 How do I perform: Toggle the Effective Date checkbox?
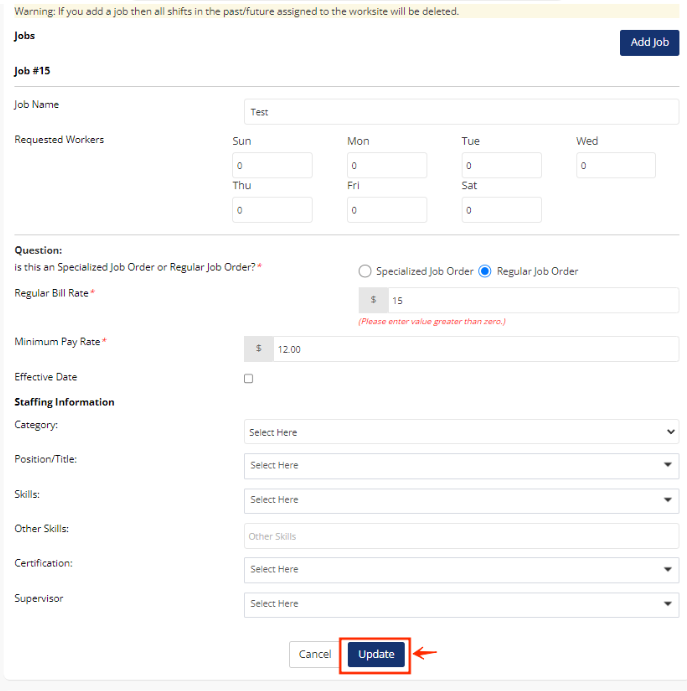pos(249,378)
